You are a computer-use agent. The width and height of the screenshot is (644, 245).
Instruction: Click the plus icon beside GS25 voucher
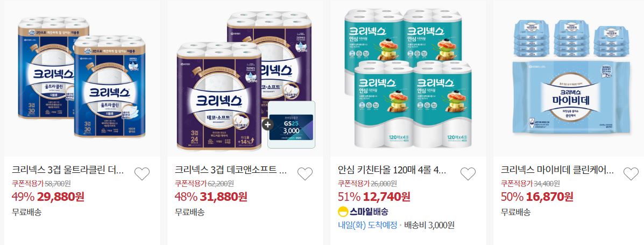click(268, 125)
